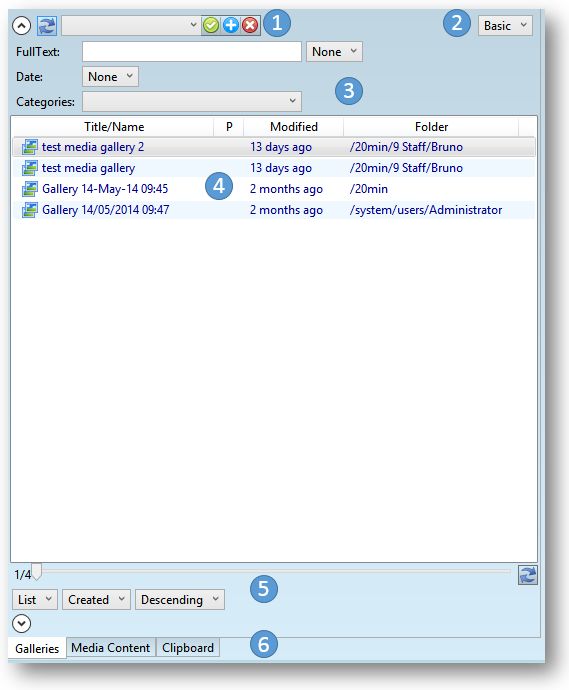Click the green checkmark apply icon
569x690 pixels.
(x=211, y=26)
